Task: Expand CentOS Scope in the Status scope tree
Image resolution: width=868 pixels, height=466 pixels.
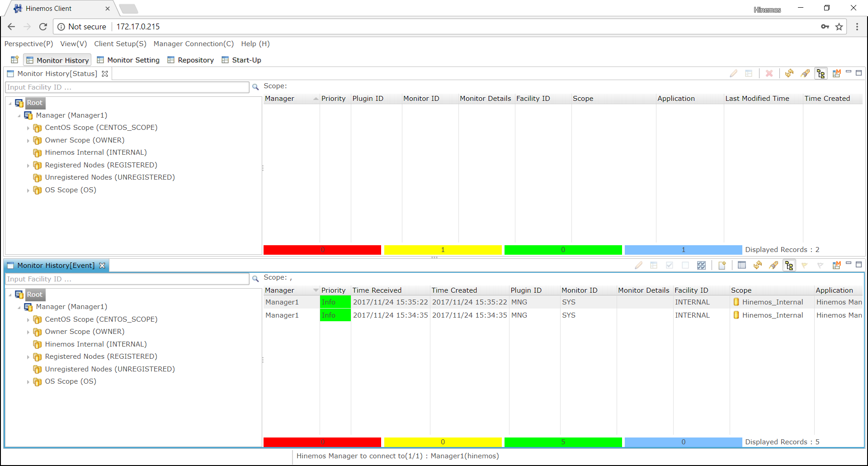Action: 28,128
